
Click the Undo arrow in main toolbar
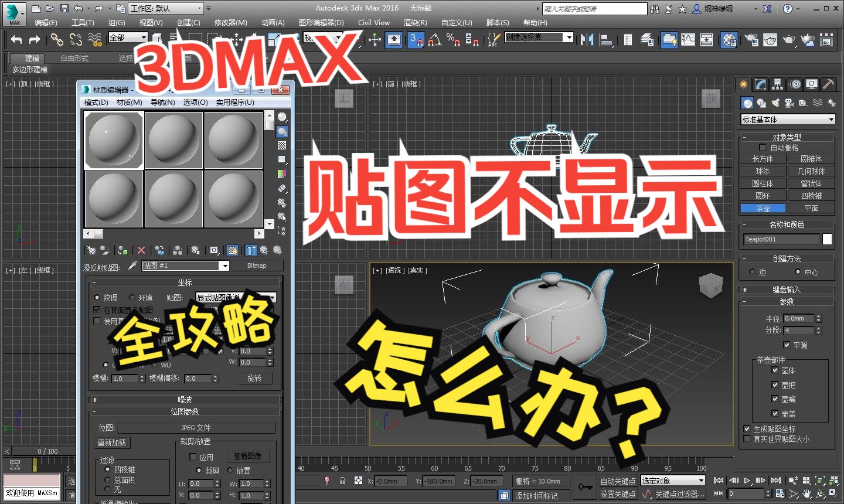pos(16,39)
